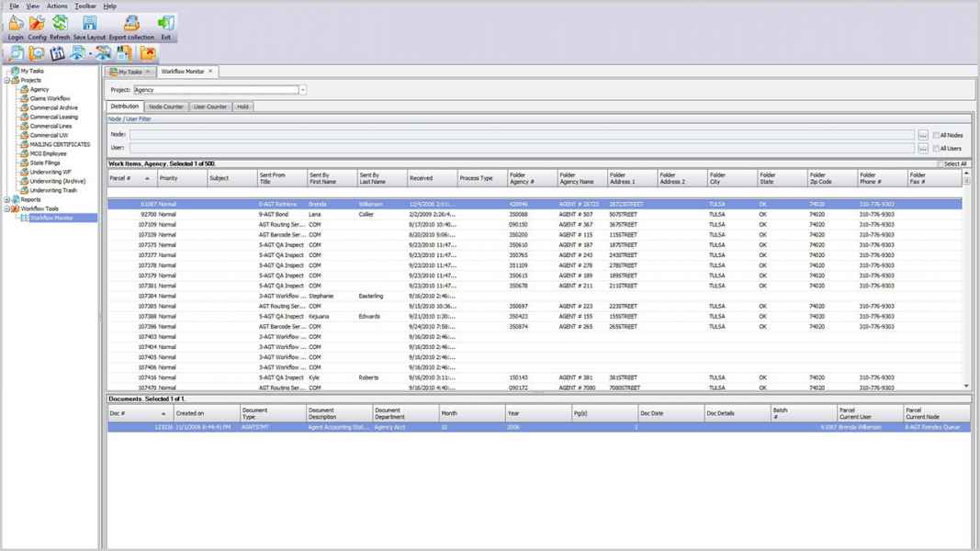
Task: Click the work items vertical scrollbar down arrow
Action: pyautogui.click(x=966, y=386)
